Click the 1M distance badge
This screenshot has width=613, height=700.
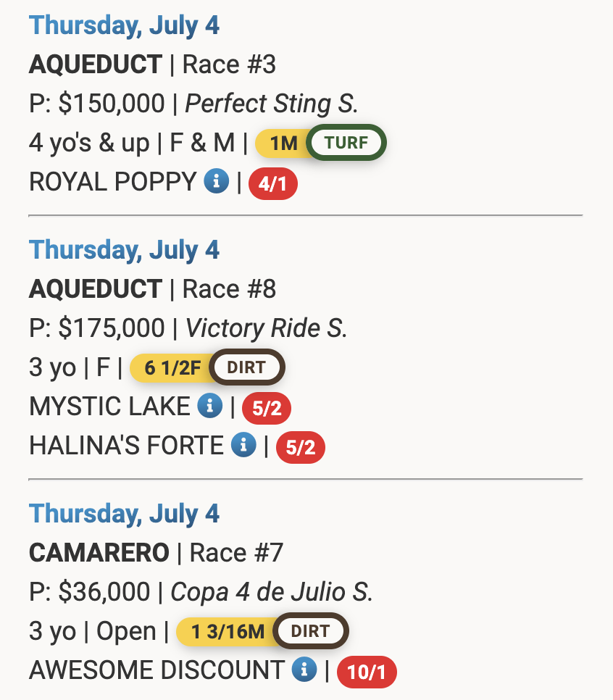(283, 143)
